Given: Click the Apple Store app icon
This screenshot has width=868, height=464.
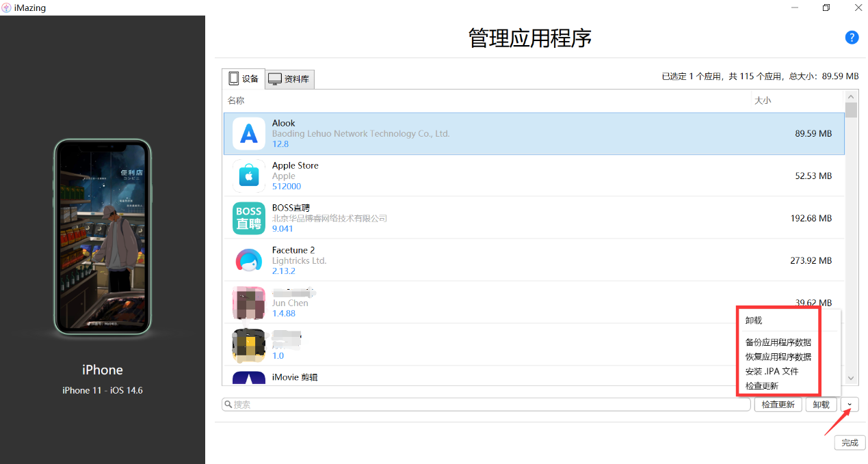Looking at the screenshot, I should pyautogui.click(x=249, y=176).
